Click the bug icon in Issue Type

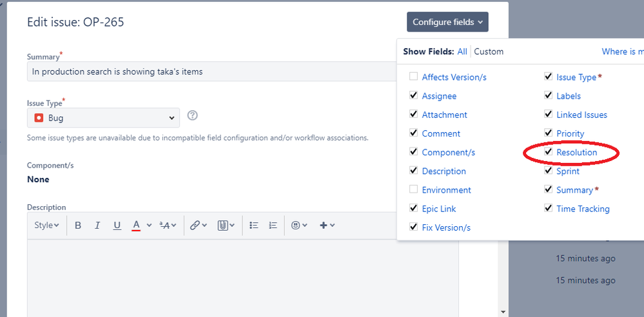click(x=39, y=118)
